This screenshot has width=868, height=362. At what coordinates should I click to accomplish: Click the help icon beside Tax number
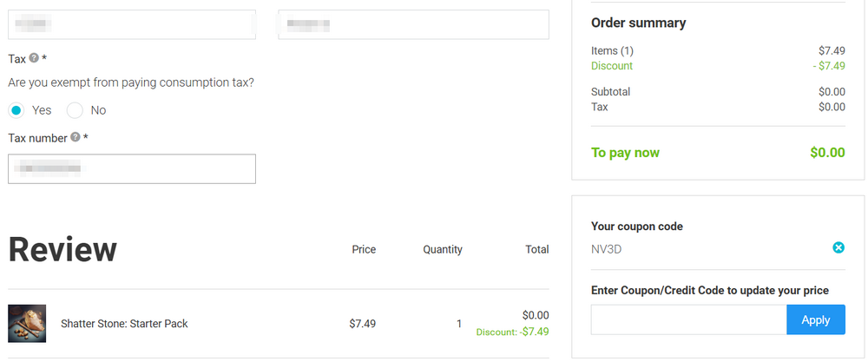[76, 137]
